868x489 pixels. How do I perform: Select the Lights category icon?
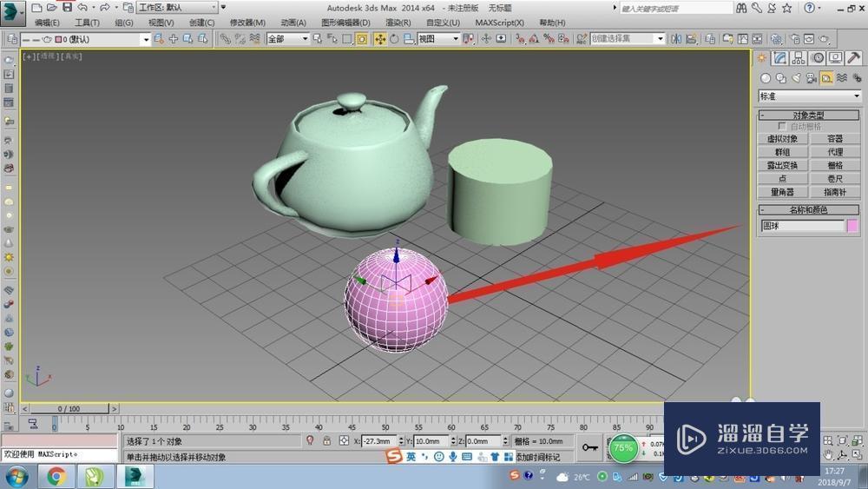coord(796,78)
